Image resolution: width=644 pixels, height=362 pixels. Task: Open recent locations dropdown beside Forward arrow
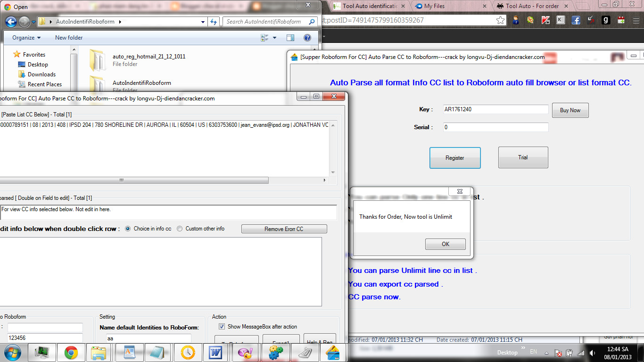[x=33, y=22]
